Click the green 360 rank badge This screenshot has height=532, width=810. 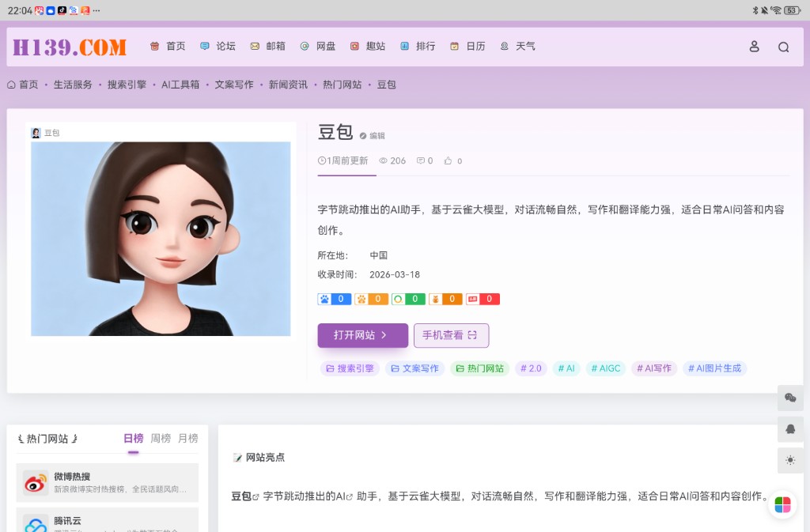(409, 299)
